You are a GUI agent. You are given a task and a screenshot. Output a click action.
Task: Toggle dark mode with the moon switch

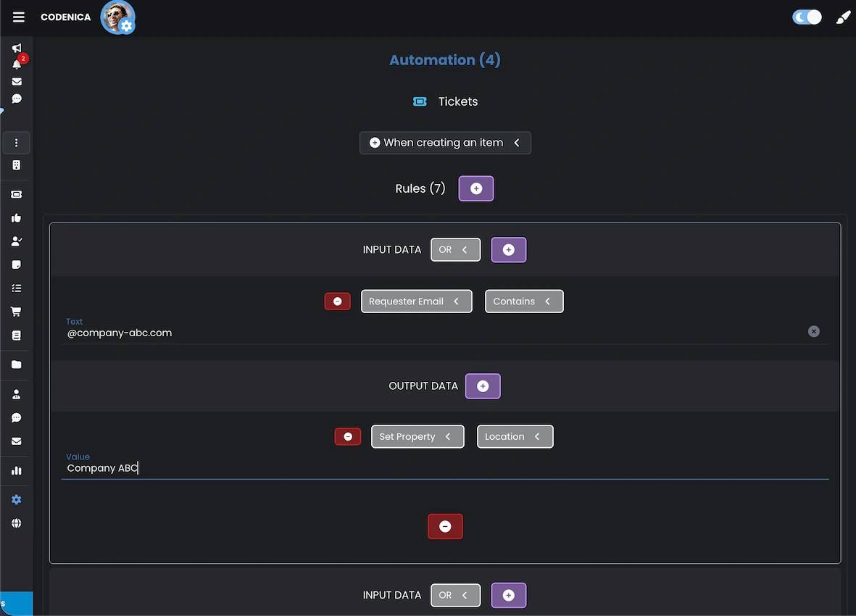pos(807,16)
